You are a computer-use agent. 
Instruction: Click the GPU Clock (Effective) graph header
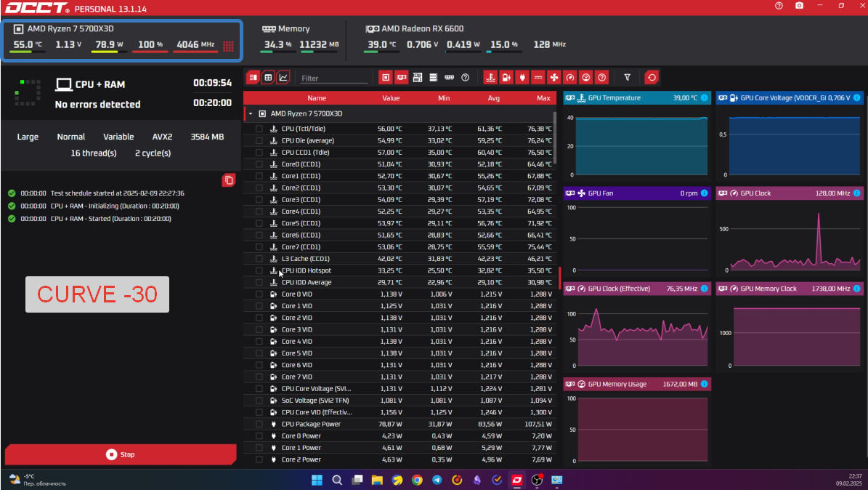637,288
